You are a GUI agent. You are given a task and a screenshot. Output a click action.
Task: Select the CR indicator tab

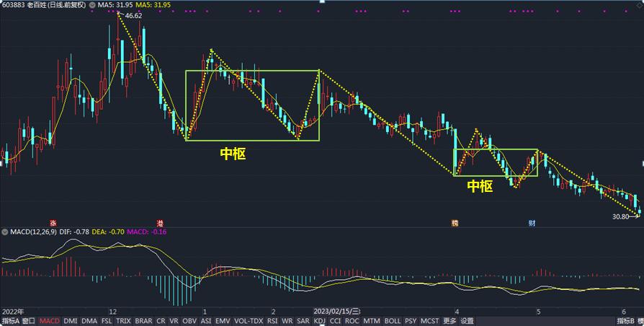[161, 321]
